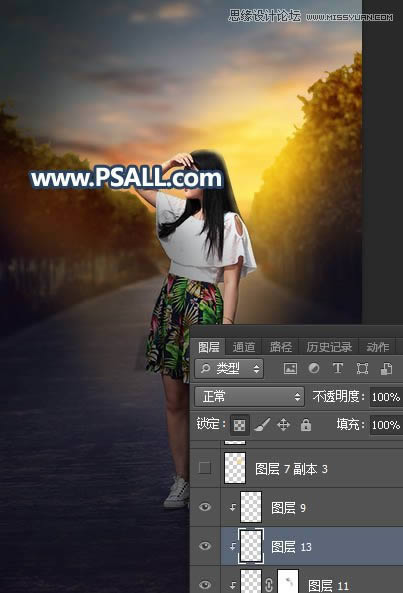Filter for type layers T icon
This screenshot has width=403, height=593.
pyautogui.click(x=338, y=368)
